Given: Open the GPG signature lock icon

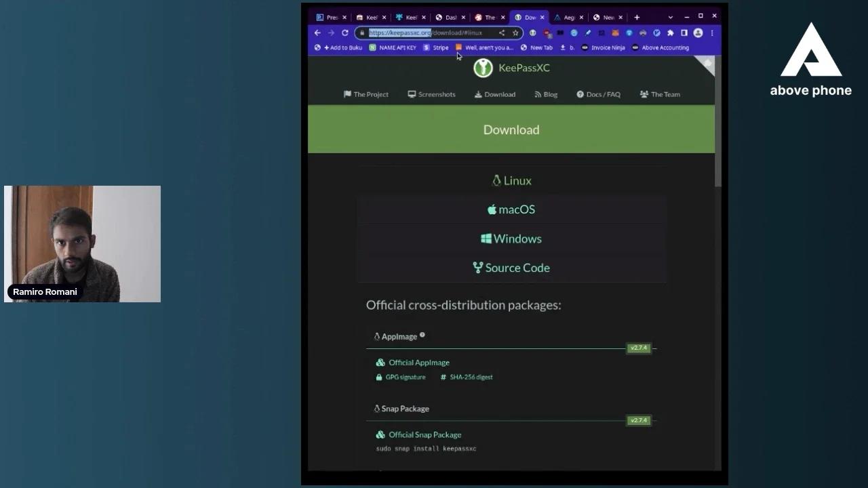Looking at the screenshot, I should point(379,377).
